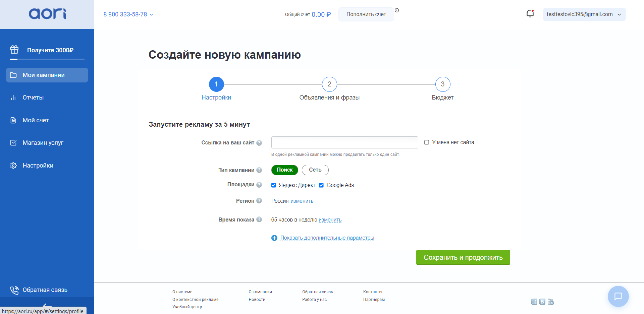Click the bar chart icon for Отчеты

point(13,98)
